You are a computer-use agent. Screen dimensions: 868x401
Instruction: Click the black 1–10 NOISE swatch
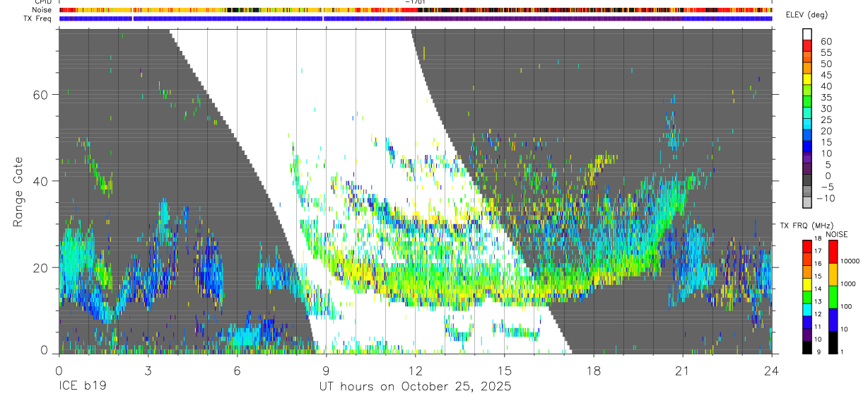[x=833, y=342]
